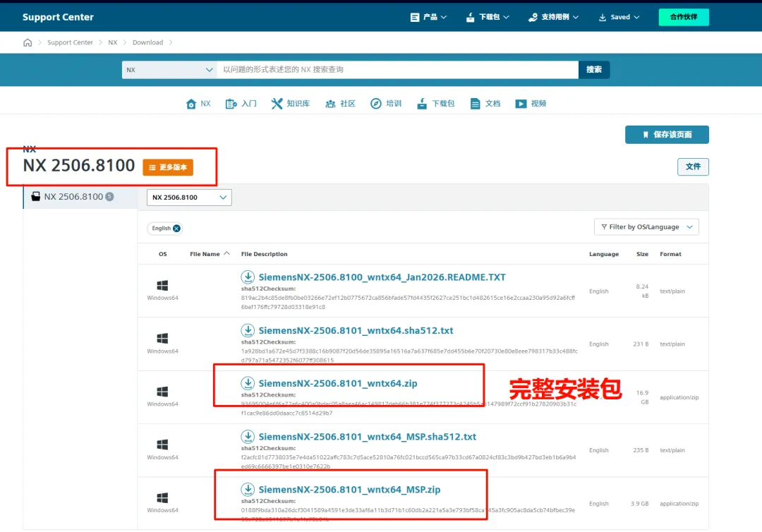Click the 搜索 search button
The height and width of the screenshot is (532, 762).
[594, 69]
